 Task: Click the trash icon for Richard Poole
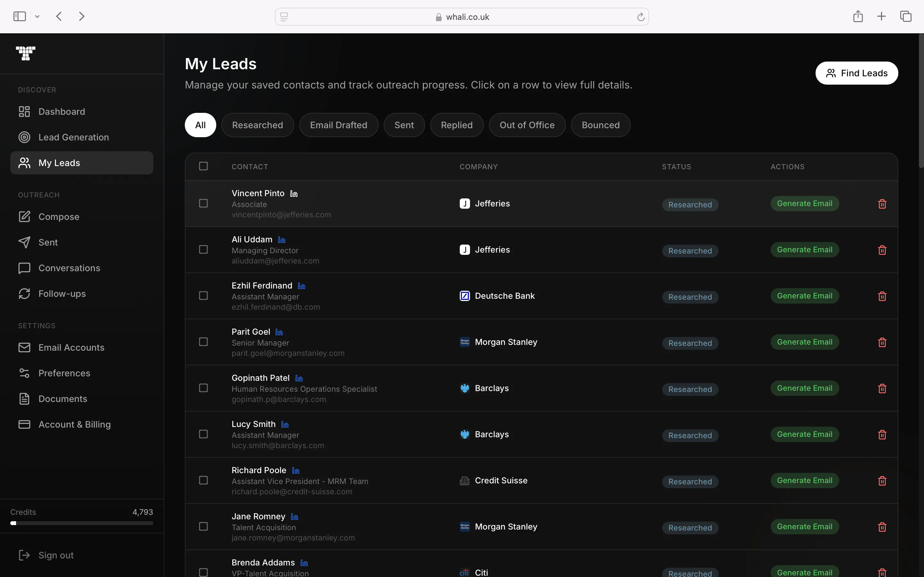[x=882, y=481]
